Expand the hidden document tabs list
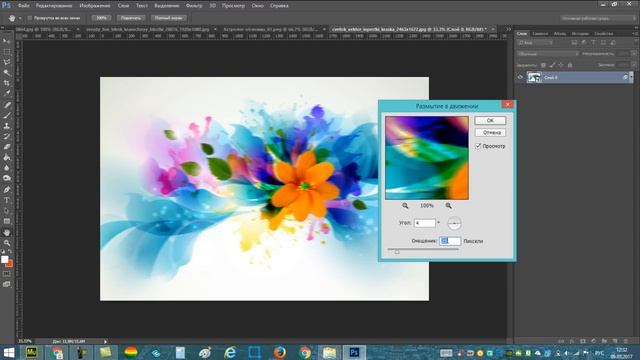 click(x=508, y=29)
